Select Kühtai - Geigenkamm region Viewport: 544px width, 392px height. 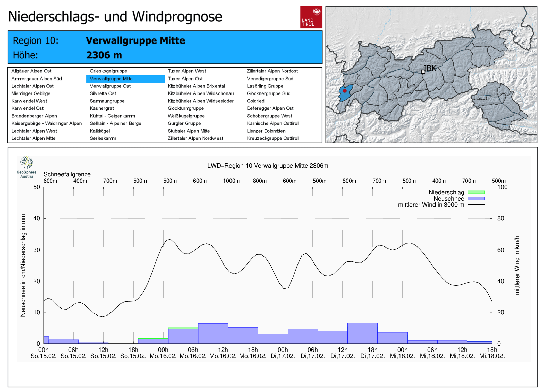point(112,116)
